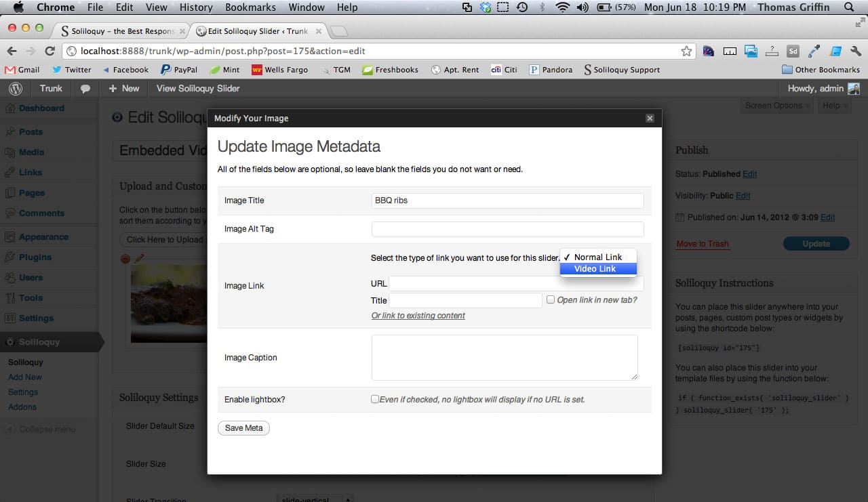Click the Sd extension icon

pos(793,51)
